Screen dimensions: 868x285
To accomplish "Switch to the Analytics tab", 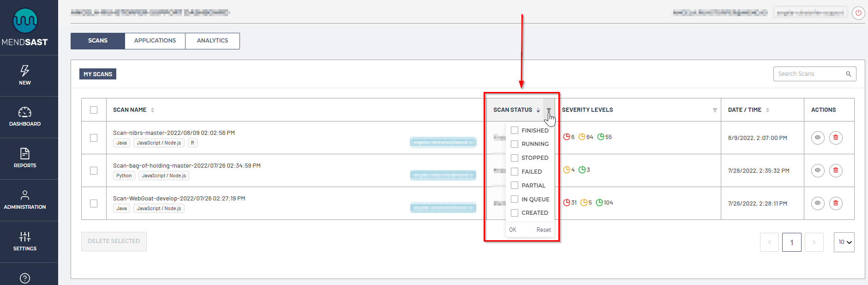I will click(212, 41).
